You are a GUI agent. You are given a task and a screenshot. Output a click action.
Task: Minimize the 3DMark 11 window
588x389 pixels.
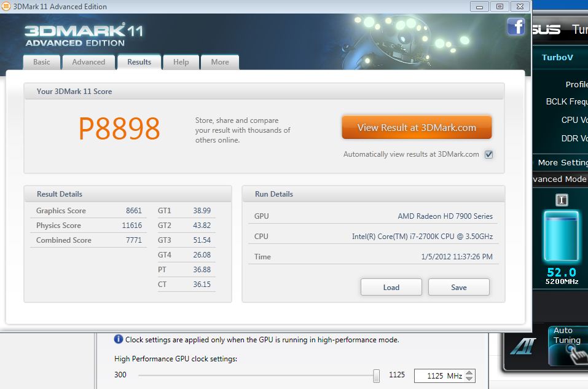479,6
